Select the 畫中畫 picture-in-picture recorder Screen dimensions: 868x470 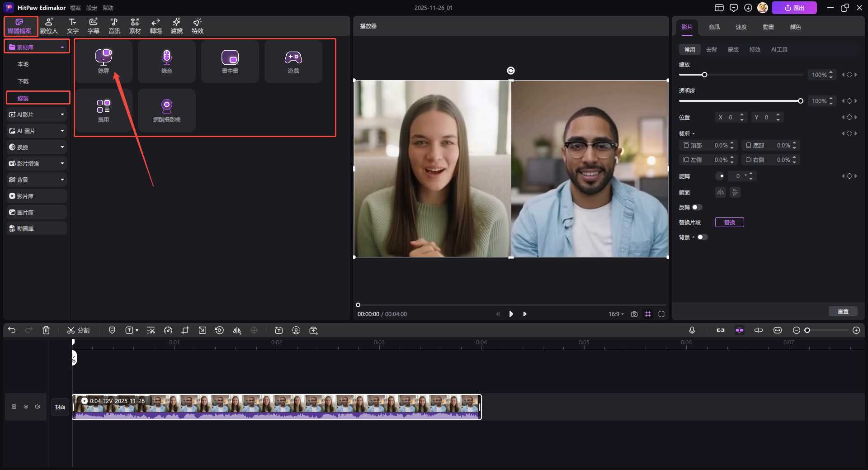(230, 61)
